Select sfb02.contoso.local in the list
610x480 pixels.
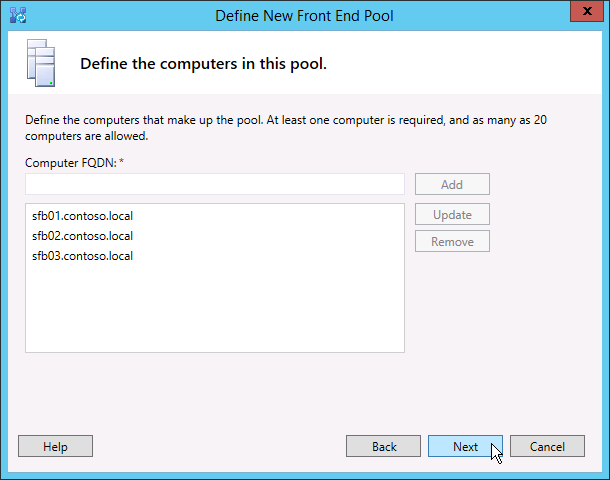click(82, 236)
